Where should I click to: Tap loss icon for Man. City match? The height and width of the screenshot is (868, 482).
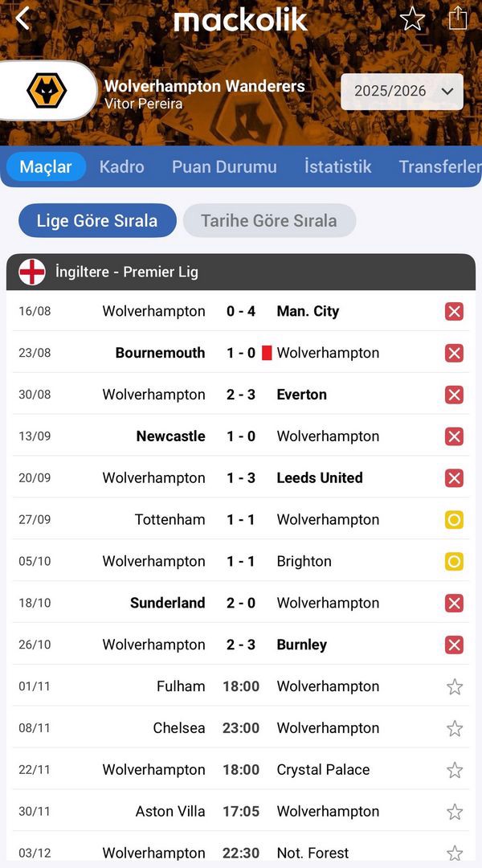coord(454,311)
